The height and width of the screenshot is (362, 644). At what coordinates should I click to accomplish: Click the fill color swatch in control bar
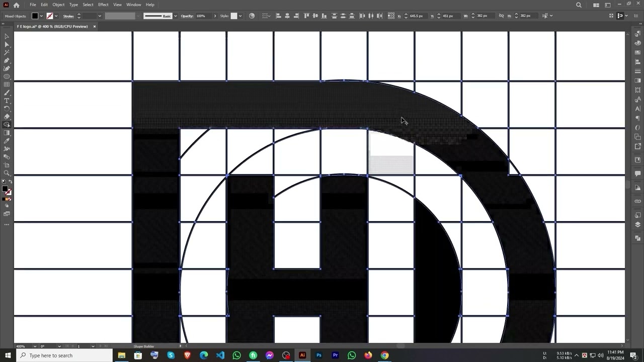click(35, 16)
